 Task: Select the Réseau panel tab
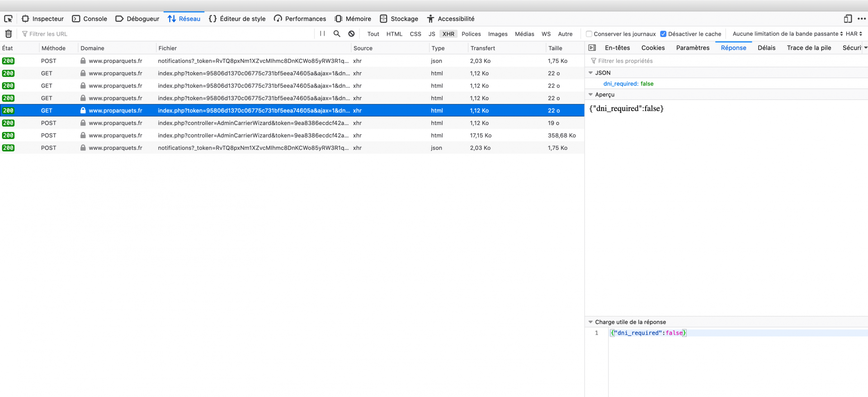184,19
